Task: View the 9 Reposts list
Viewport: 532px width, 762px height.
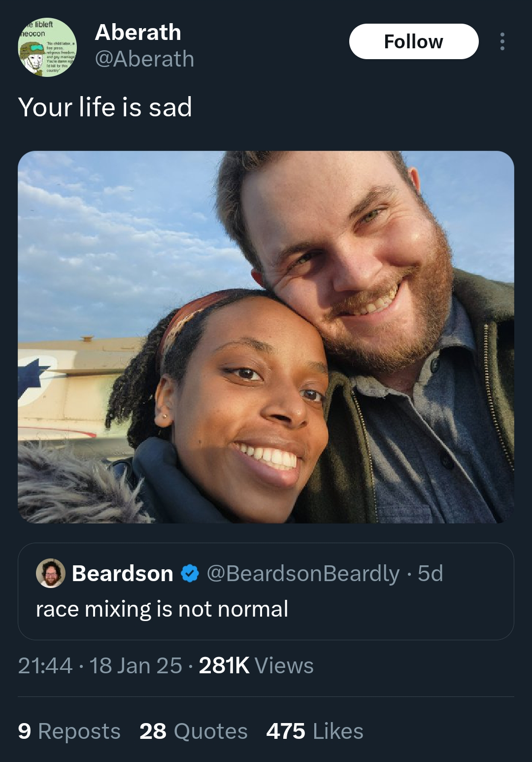Action: click(x=69, y=731)
